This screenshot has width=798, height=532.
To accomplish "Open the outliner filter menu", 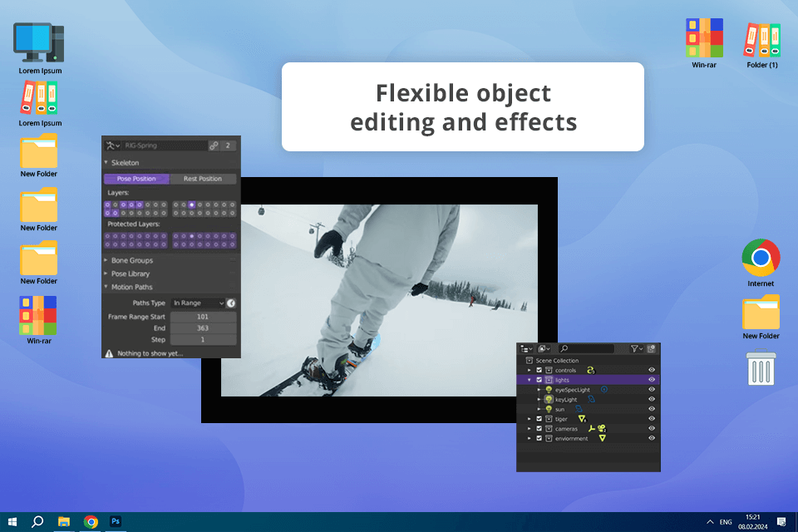I will click(636, 349).
